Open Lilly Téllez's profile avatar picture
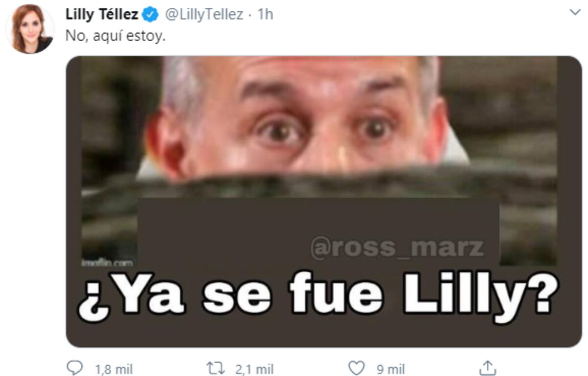 [x=30, y=29]
